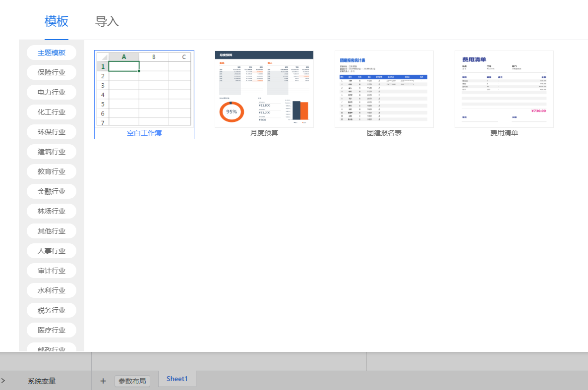The height and width of the screenshot is (390, 588).
Task: Click the 月度预算 label text
Action: tap(264, 133)
